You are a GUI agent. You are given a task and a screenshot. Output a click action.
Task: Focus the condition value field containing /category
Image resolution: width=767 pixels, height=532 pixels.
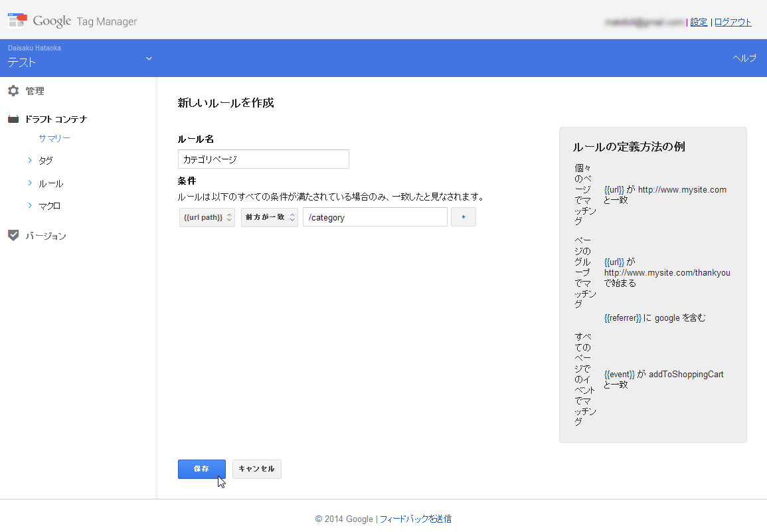(x=375, y=217)
